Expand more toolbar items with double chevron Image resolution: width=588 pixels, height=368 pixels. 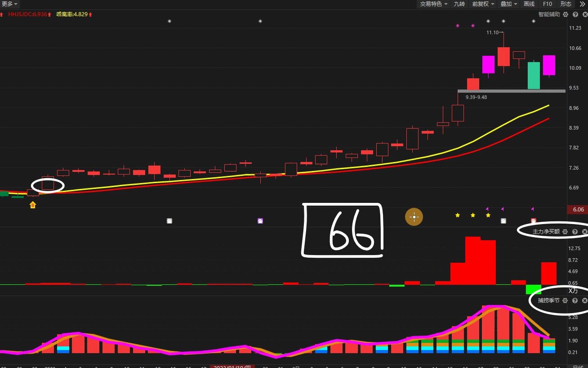(582, 4)
